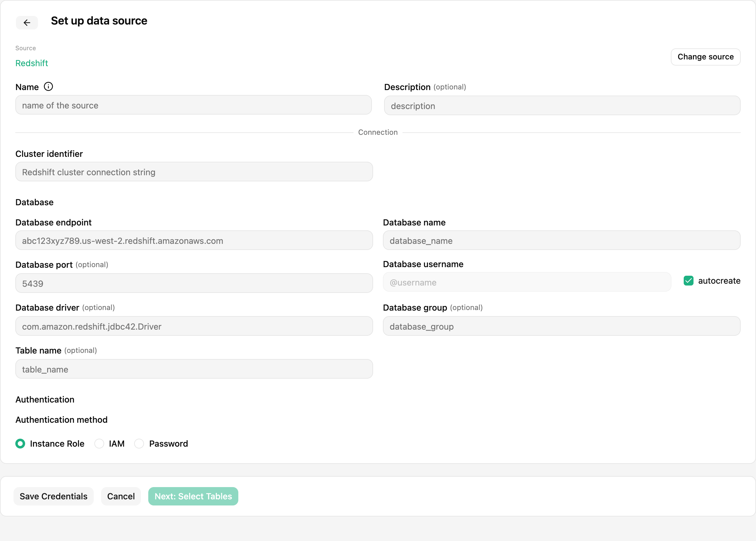Click the 'Source' label text
Screen dimensions: 756x541
point(26,48)
